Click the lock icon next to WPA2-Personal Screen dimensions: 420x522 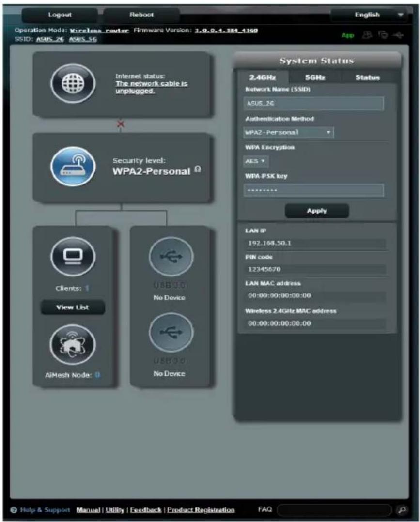click(198, 169)
